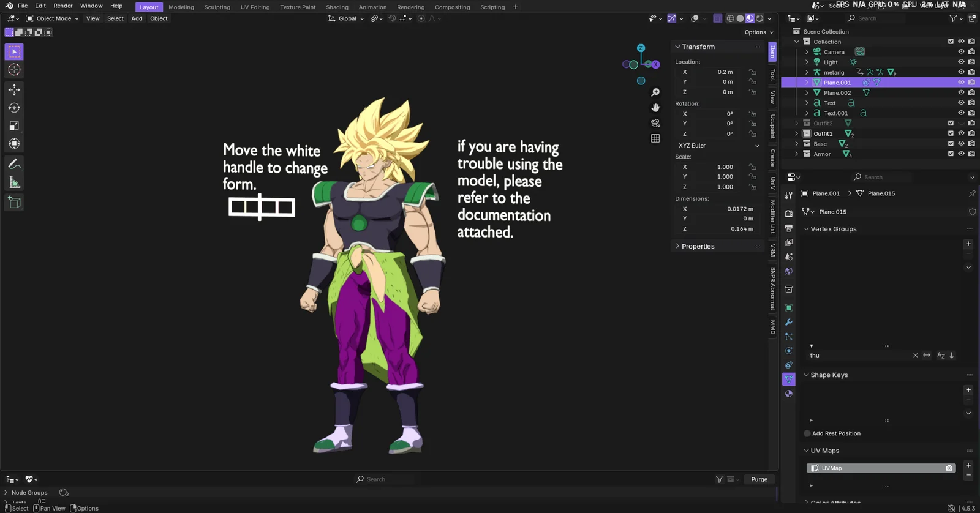Switch perspective/orthographic with the grid gizmo

pos(655,138)
